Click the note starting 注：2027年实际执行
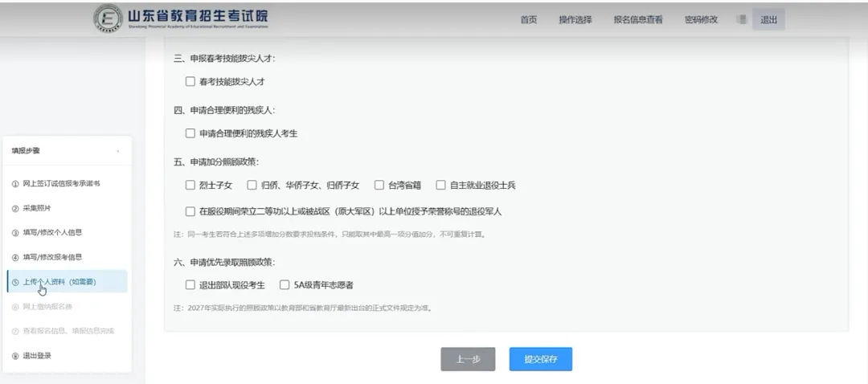This screenshot has width=868, height=384. click(x=303, y=308)
